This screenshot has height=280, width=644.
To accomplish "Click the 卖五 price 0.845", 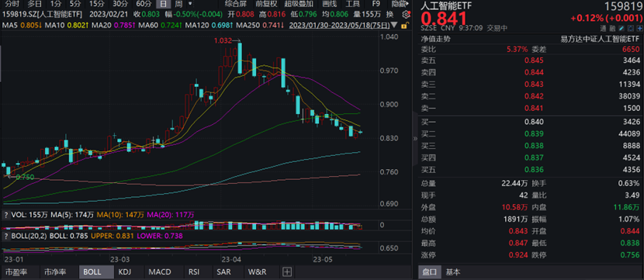I will tap(534, 60).
